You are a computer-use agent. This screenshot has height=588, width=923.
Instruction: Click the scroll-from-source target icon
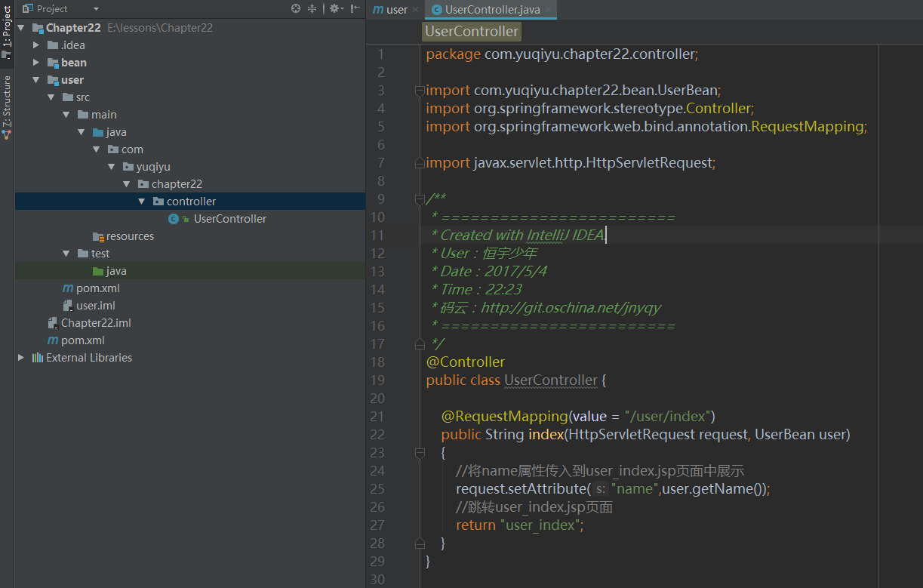tap(296, 8)
